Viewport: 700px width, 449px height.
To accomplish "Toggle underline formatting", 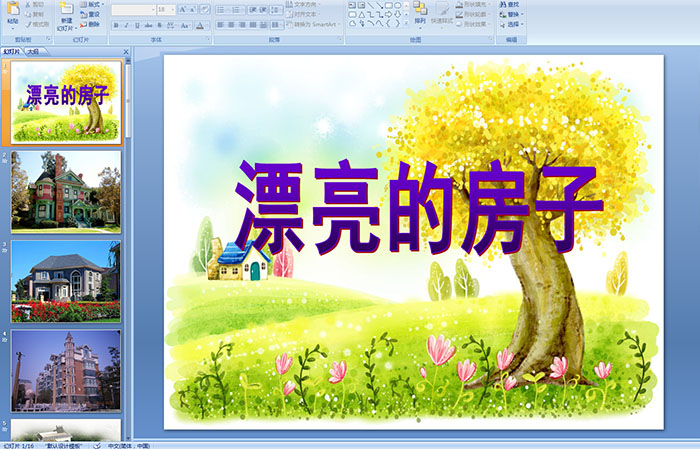I will pos(138,24).
